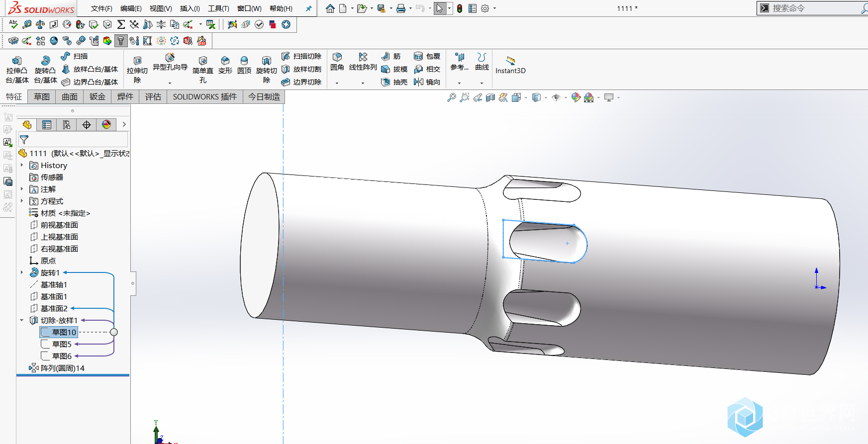Expand the 注解 tree node
This screenshot has width=868, height=444.
point(22,189)
